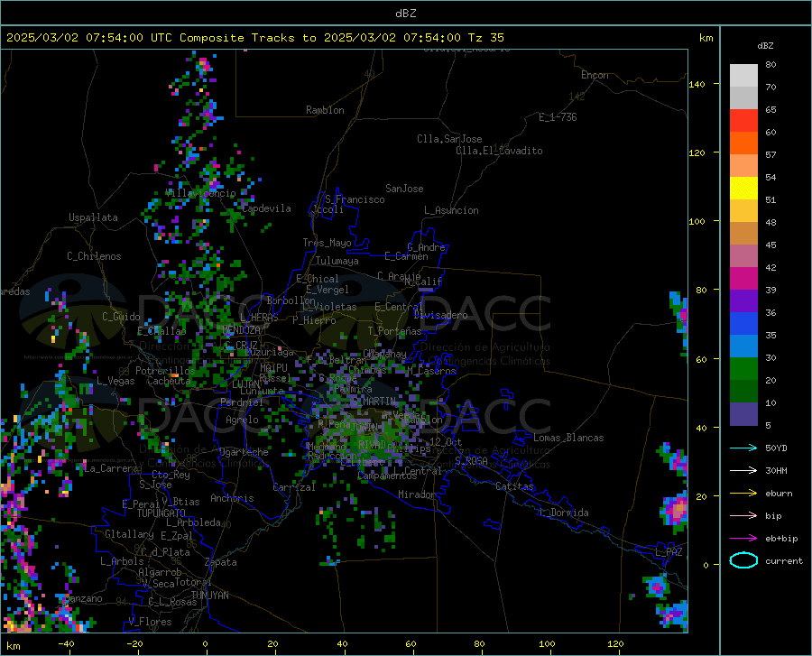The image size is (812, 656).
Task: Click the 5 dBZ dark purple swatch
Action: [743, 414]
